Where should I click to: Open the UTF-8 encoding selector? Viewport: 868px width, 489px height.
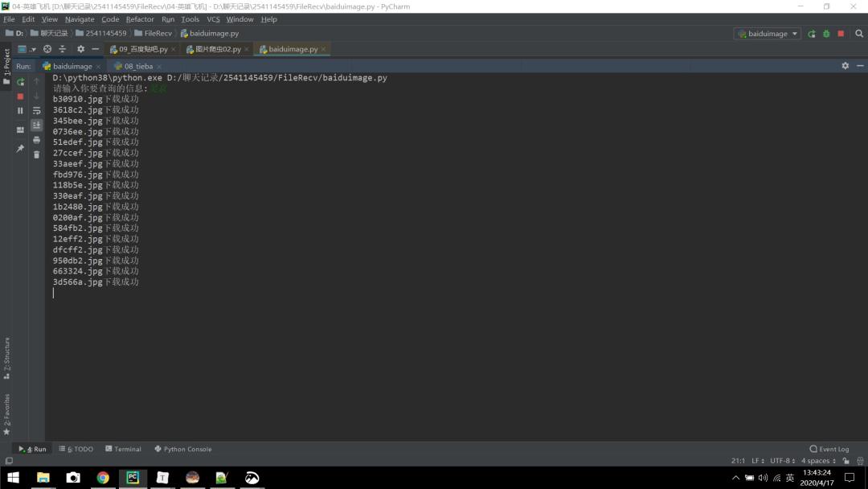click(782, 461)
